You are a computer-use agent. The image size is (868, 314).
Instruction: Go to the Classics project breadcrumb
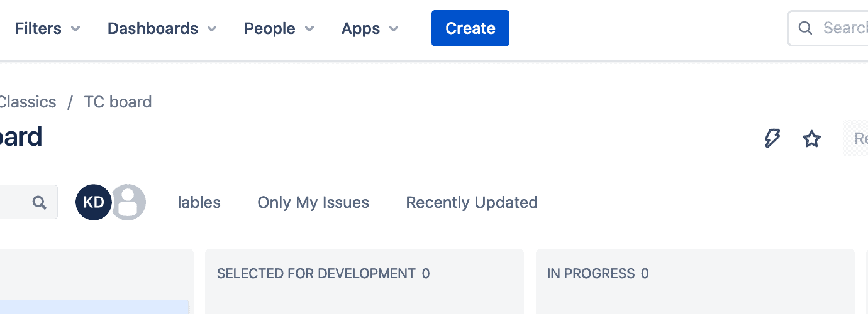pos(28,102)
